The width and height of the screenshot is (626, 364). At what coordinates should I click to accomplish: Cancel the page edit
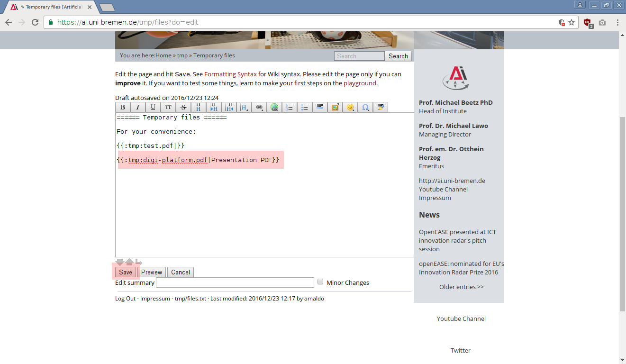180,272
